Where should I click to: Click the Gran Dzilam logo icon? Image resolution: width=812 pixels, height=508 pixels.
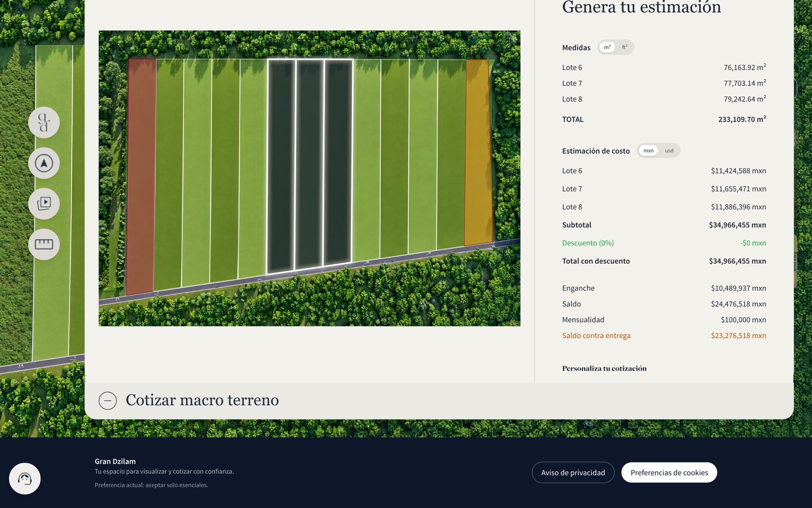tap(44, 122)
